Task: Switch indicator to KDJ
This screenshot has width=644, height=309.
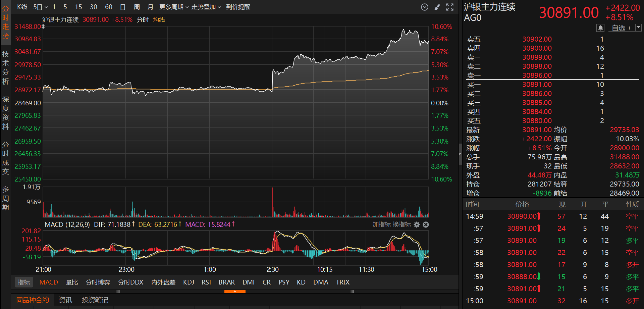Action: pyautogui.click(x=189, y=282)
